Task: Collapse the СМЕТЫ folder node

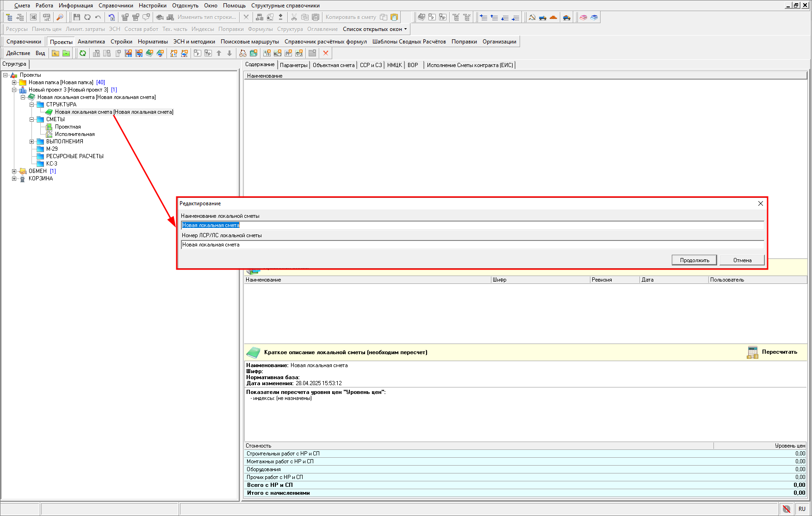Action: coord(32,119)
